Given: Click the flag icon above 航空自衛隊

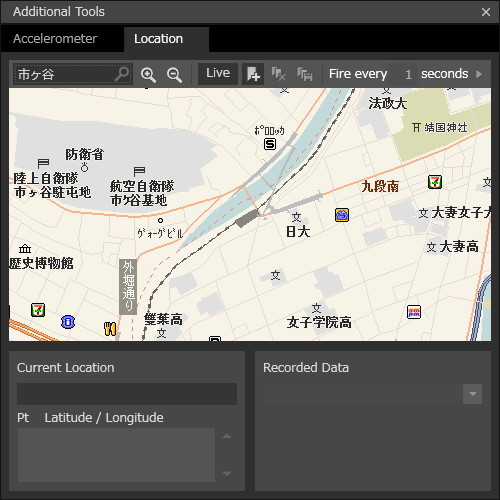Looking at the screenshot, I should pos(139,171).
